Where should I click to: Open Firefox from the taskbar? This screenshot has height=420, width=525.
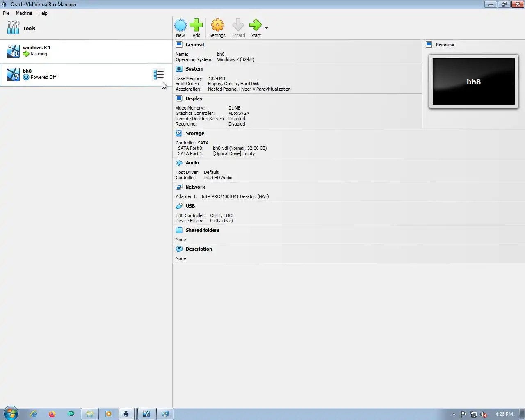52,414
